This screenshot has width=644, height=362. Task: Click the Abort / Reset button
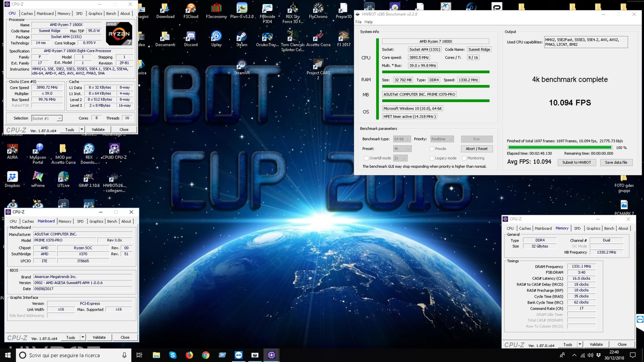click(477, 149)
